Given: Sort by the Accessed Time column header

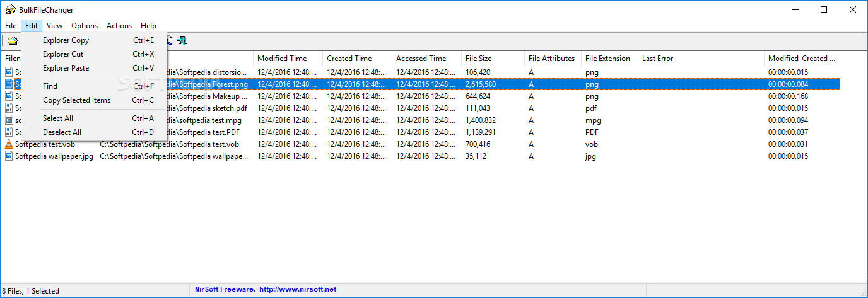Looking at the screenshot, I should [x=426, y=59].
